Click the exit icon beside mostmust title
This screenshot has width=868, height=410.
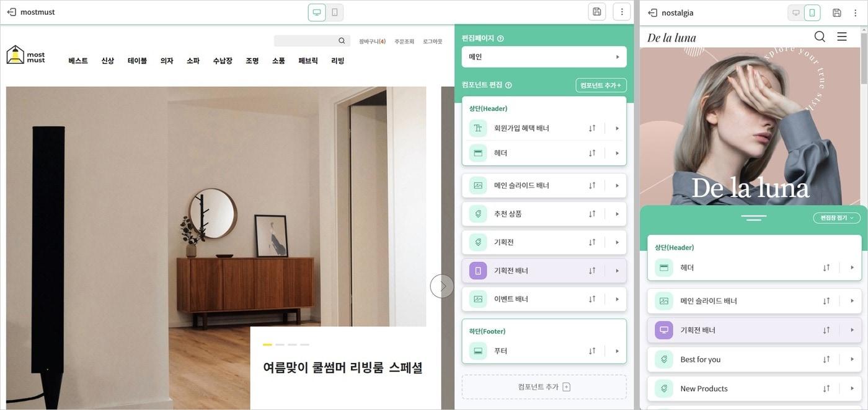(11, 12)
